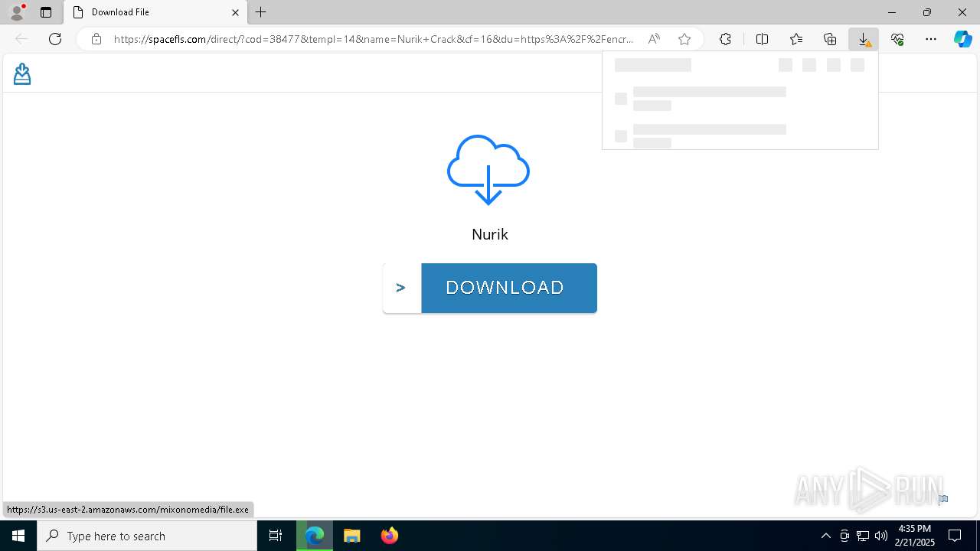Toggle the Downloads toolbar button
The image size is (980, 551).
click(x=864, y=39)
